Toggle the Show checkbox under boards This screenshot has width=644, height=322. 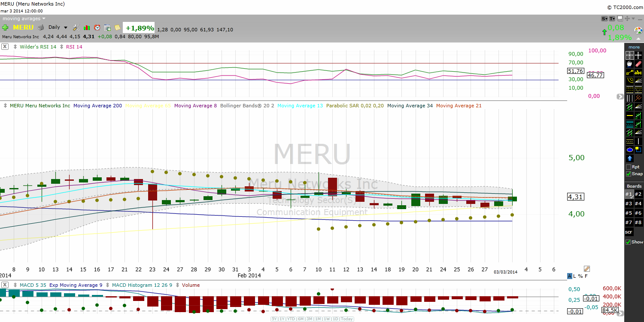pyautogui.click(x=629, y=242)
